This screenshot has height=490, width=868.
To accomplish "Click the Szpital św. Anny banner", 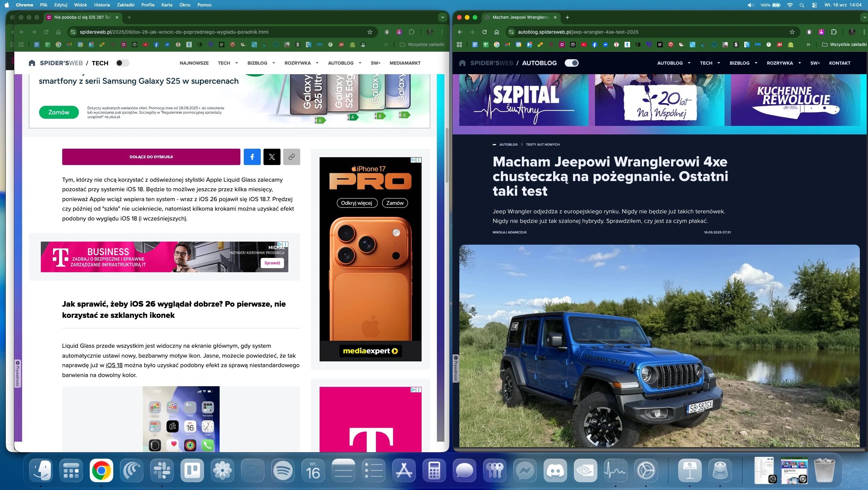I will click(x=524, y=100).
